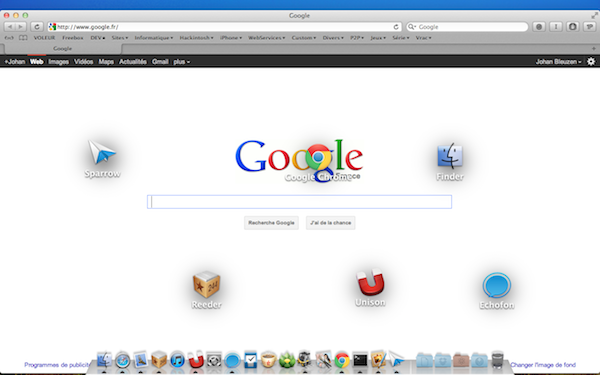Open Safari compass in the Dock
The image size is (600, 375).
point(122,360)
